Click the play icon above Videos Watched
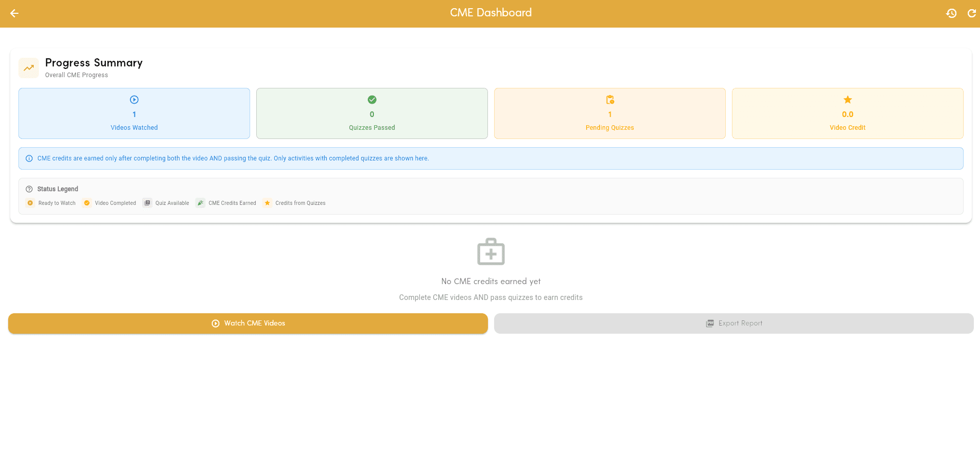Image resolution: width=980 pixels, height=464 pixels. pos(134,100)
